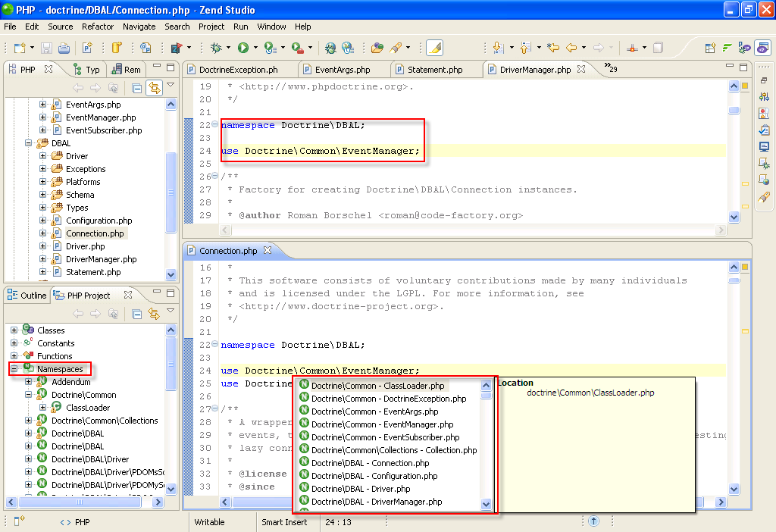This screenshot has height=532, width=776.
Task: Collapse the Namespaces node
Action: (14, 369)
